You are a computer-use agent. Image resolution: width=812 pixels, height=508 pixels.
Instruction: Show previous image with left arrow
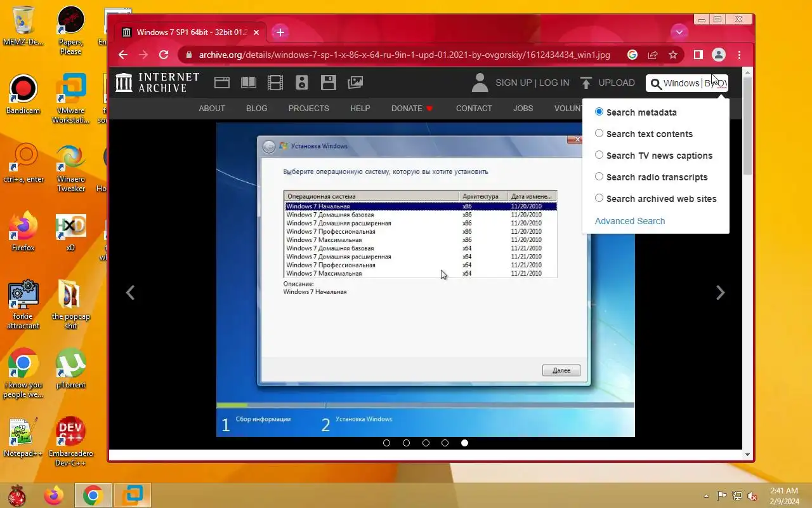pos(130,292)
